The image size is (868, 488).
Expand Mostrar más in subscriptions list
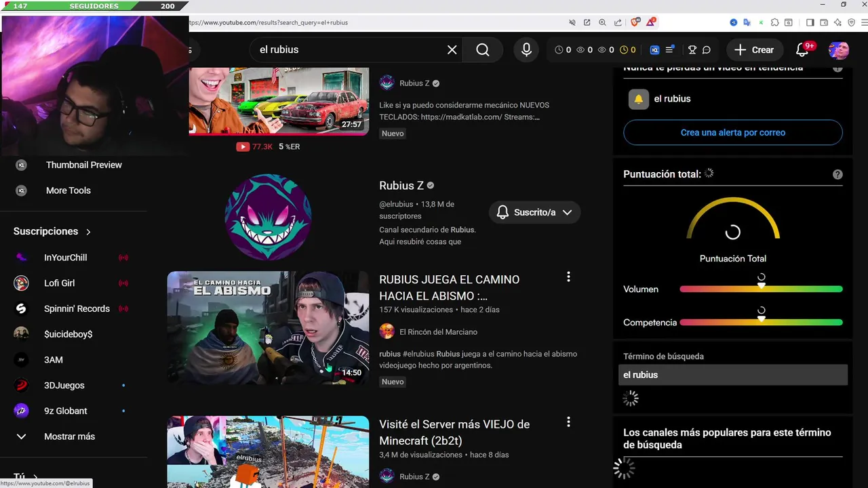point(68,436)
